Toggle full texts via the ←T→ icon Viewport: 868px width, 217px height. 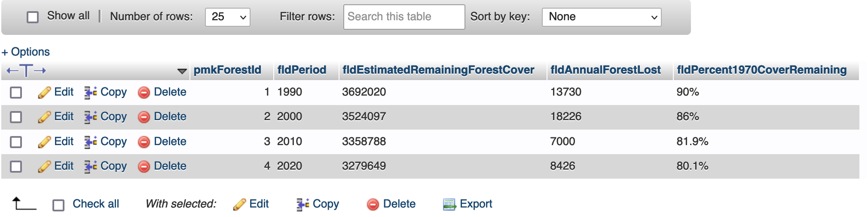pyautogui.click(x=26, y=71)
